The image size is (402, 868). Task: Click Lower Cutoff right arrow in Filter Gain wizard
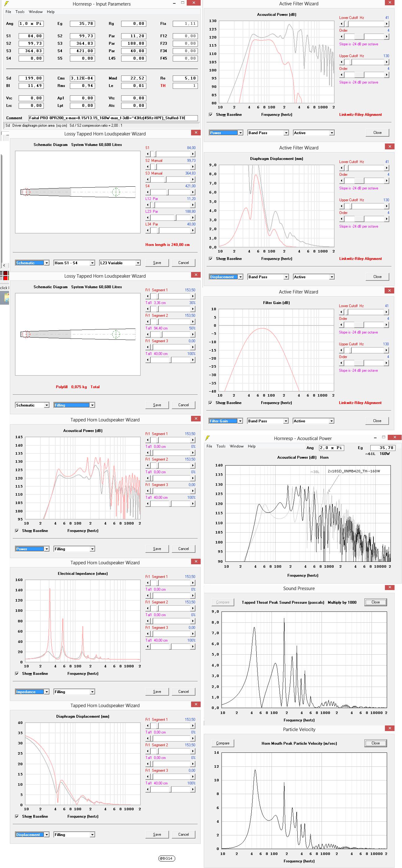pyautogui.click(x=386, y=312)
